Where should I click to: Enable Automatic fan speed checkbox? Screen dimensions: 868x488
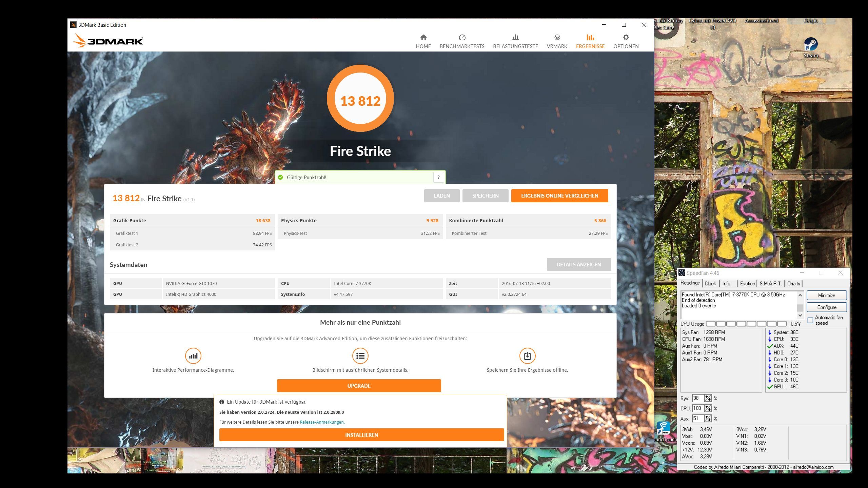point(810,320)
